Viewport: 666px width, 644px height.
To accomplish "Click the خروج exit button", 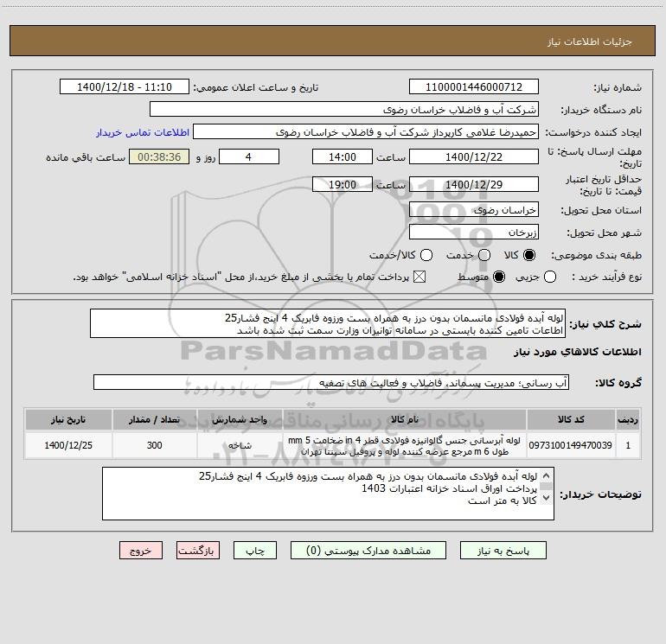I will click(141, 551).
